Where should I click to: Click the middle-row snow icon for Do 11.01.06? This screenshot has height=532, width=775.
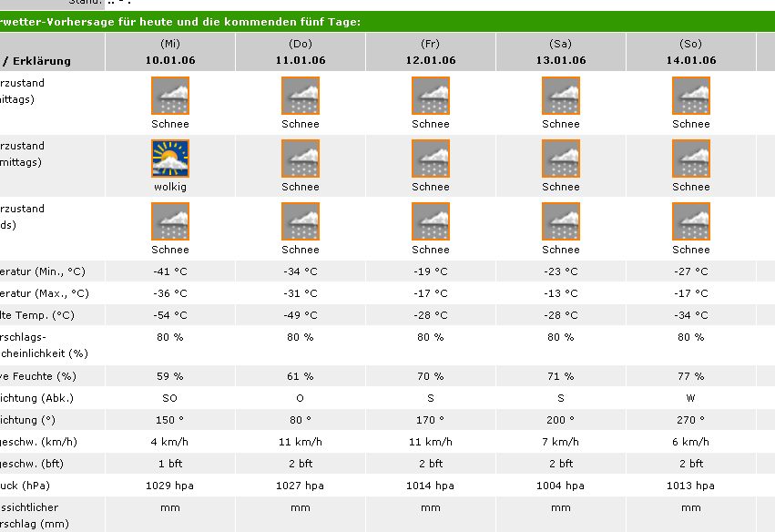301,159
